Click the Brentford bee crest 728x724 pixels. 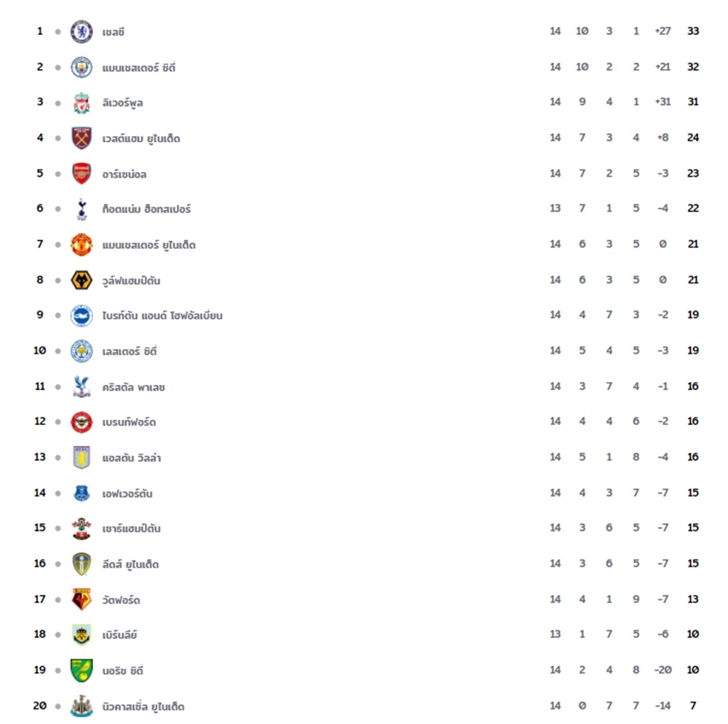82,422
